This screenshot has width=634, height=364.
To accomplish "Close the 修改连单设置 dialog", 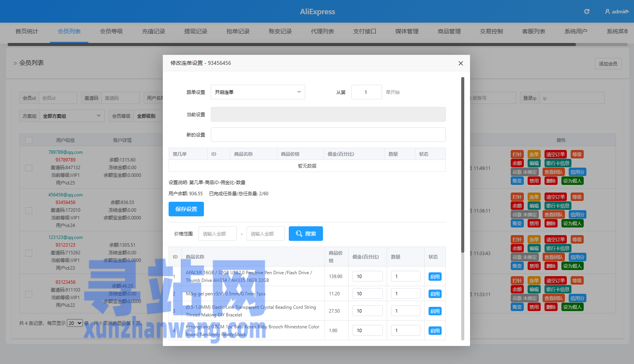I will coord(461,63).
